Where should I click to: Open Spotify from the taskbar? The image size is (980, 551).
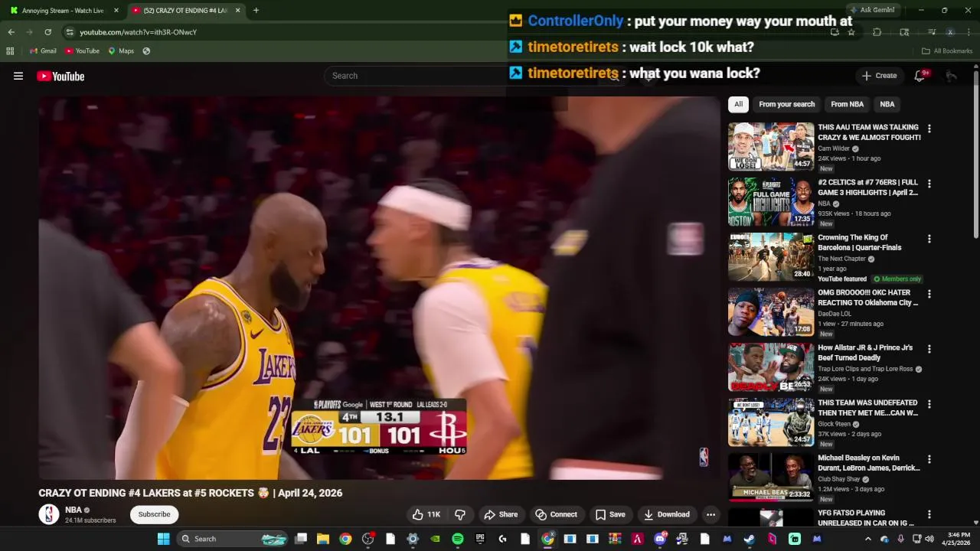tap(457, 539)
